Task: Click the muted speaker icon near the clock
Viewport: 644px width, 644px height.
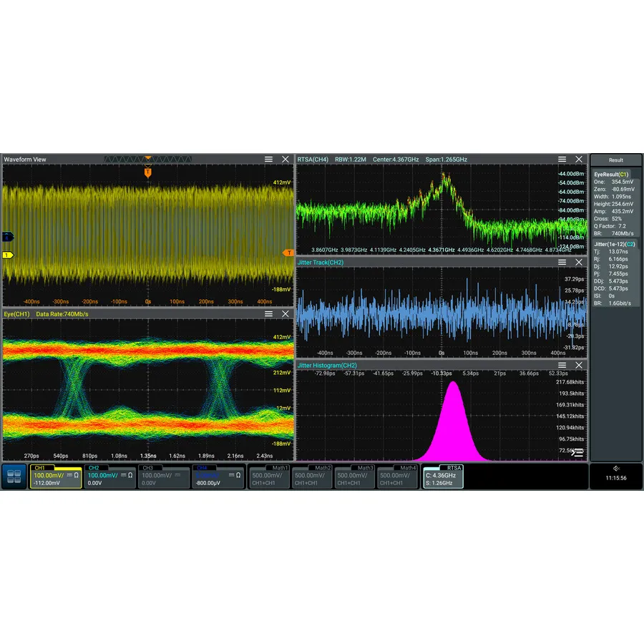Action: pos(616,468)
